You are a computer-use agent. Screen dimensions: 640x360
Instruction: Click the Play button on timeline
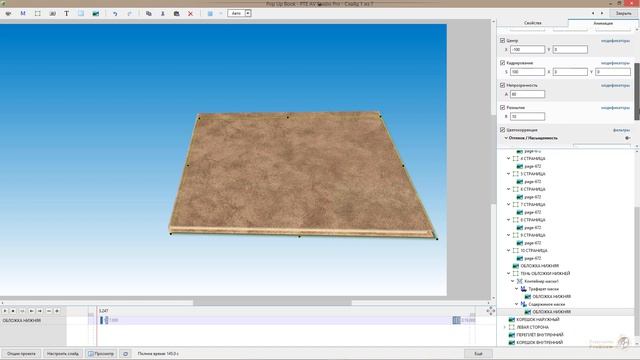[x=5, y=311]
